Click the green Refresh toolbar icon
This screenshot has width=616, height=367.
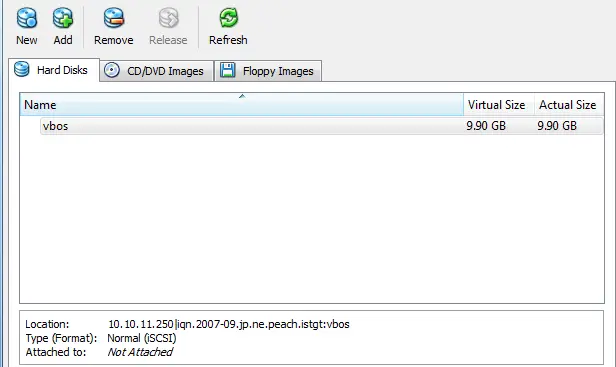coord(228,18)
